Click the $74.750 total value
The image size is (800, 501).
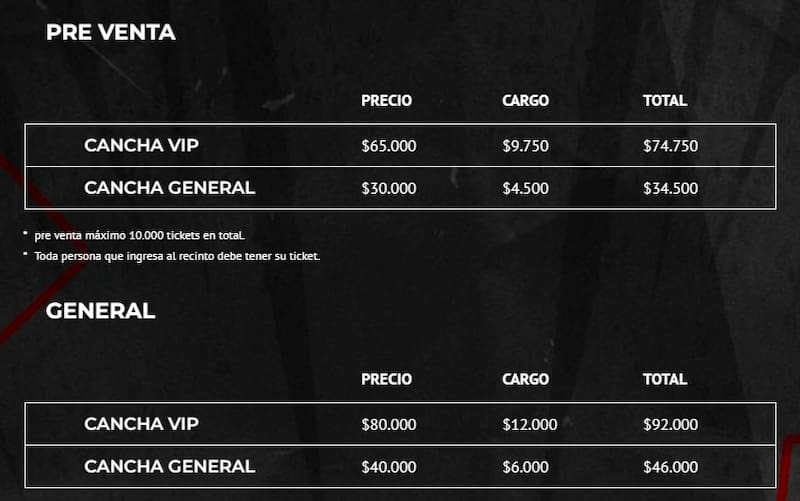coord(670,146)
